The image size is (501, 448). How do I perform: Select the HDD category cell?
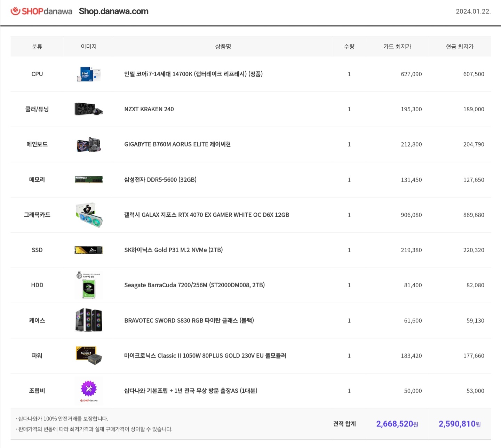37,285
